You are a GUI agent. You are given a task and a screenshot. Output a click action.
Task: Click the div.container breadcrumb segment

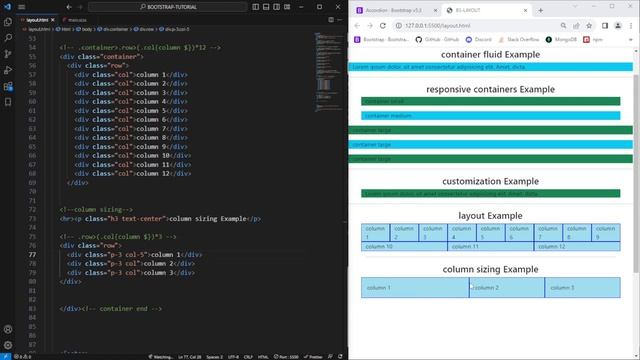pos(112,29)
